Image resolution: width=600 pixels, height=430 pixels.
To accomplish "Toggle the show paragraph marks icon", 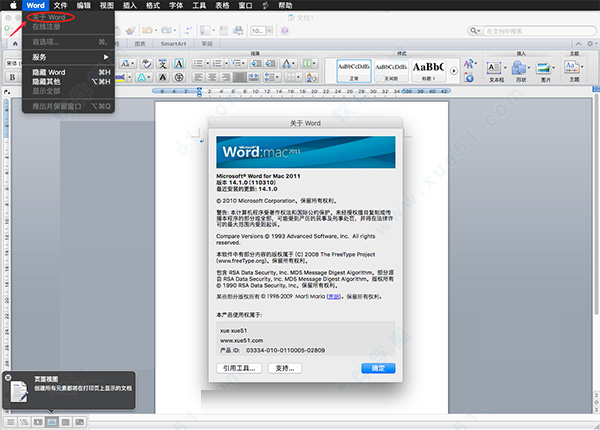I will (x=188, y=31).
